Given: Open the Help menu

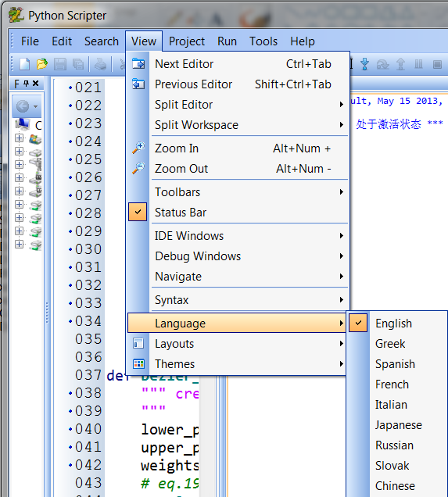Looking at the screenshot, I should point(303,41).
